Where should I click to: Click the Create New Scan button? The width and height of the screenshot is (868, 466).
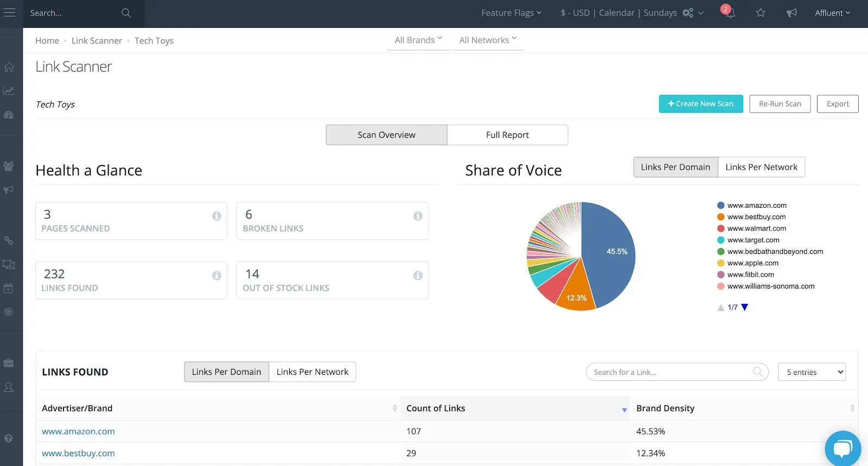tap(701, 104)
